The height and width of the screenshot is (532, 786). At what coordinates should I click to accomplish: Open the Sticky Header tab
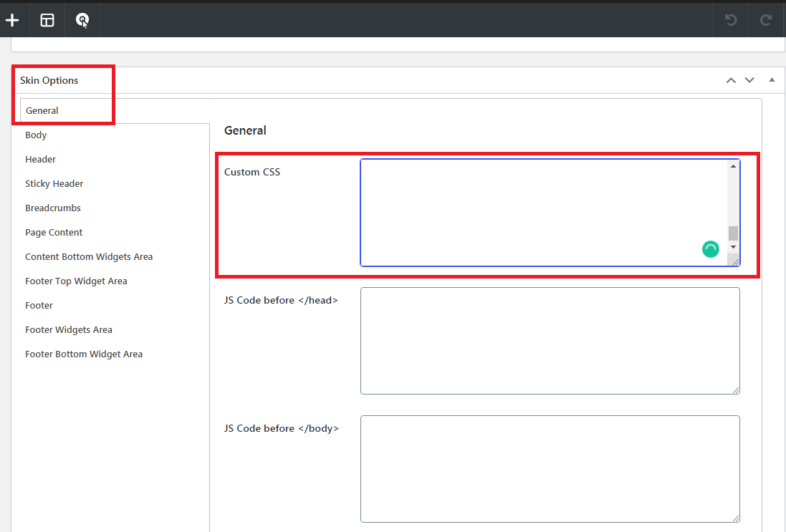(54, 184)
